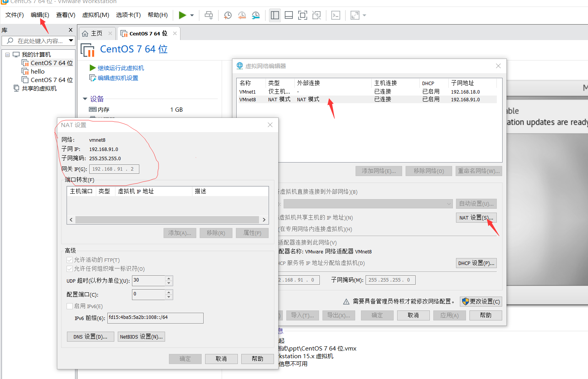Click send Ctrl+Alt+Del toolbar icon
Image resolution: width=588 pixels, height=379 pixels.
pos(209,15)
